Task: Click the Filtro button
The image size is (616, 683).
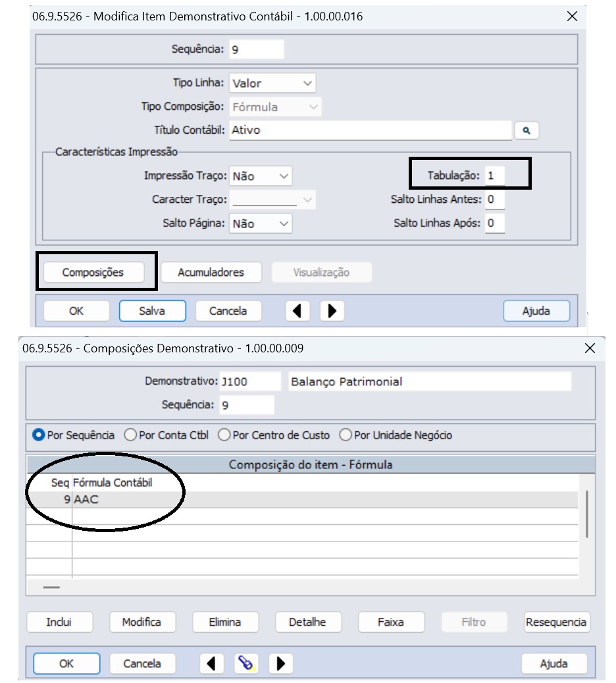Action: [x=474, y=622]
